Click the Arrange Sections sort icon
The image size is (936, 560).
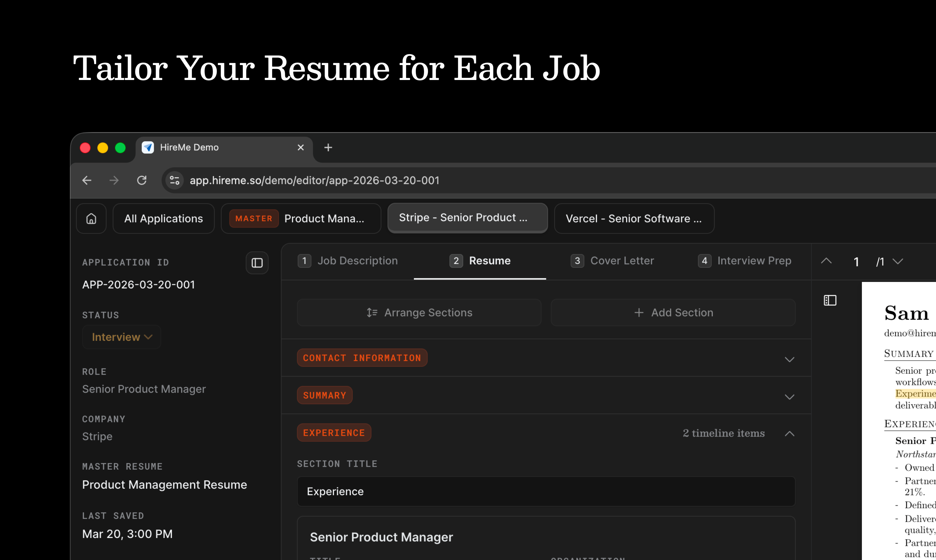tap(372, 312)
